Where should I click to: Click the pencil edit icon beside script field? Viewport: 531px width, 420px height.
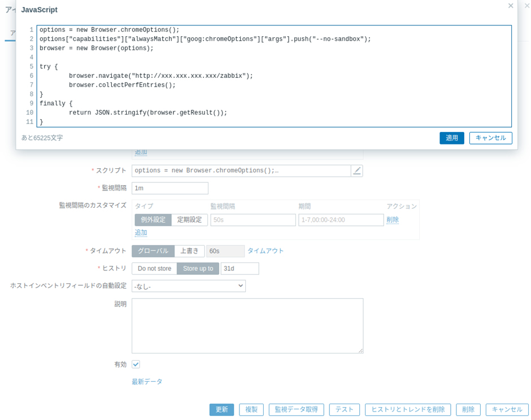(x=356, y=170)
